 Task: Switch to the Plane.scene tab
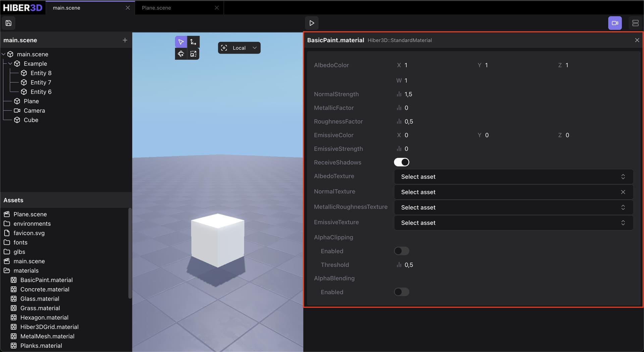pos(156,7)
